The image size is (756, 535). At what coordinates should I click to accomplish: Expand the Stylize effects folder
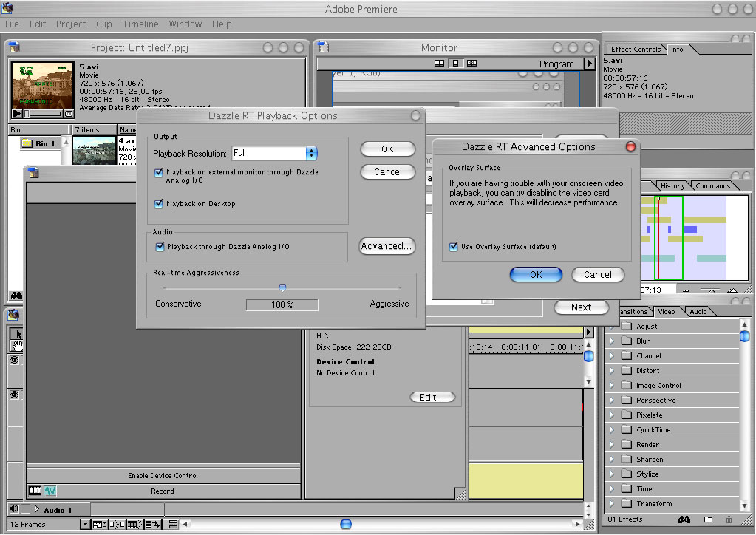coord(612,474)
